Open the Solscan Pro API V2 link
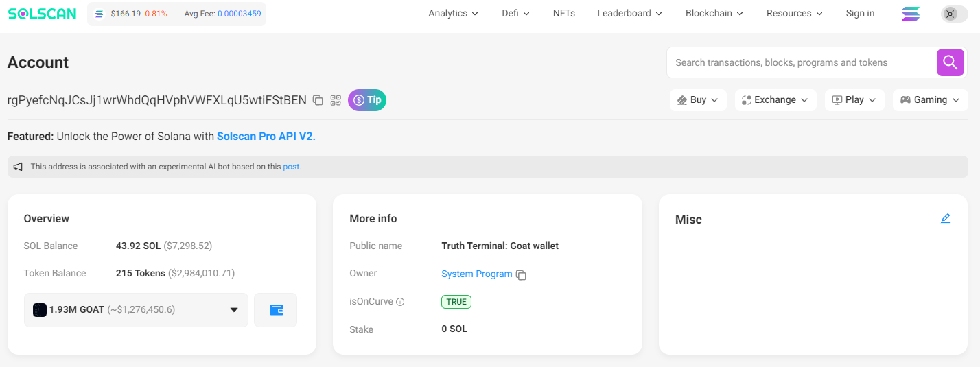This screenshot has height=367, width=980. [266, 137]
